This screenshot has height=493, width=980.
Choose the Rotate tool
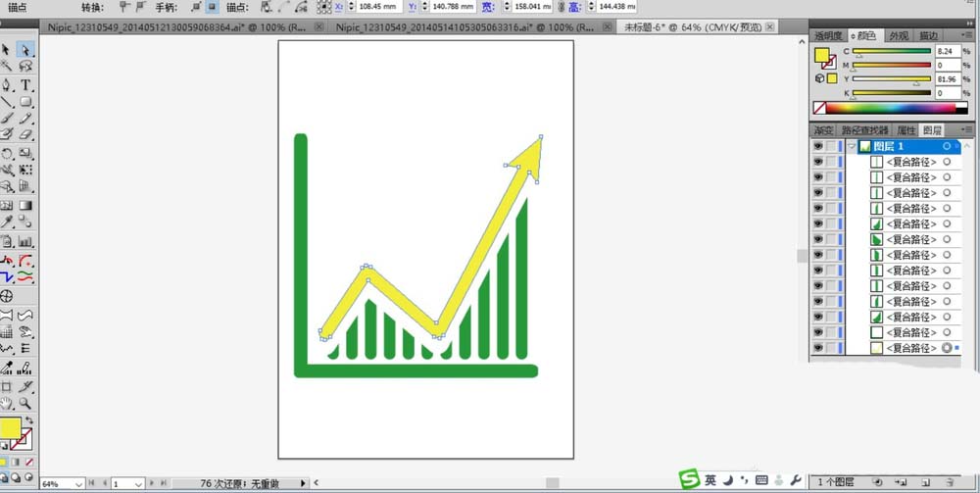coord(6,153)
